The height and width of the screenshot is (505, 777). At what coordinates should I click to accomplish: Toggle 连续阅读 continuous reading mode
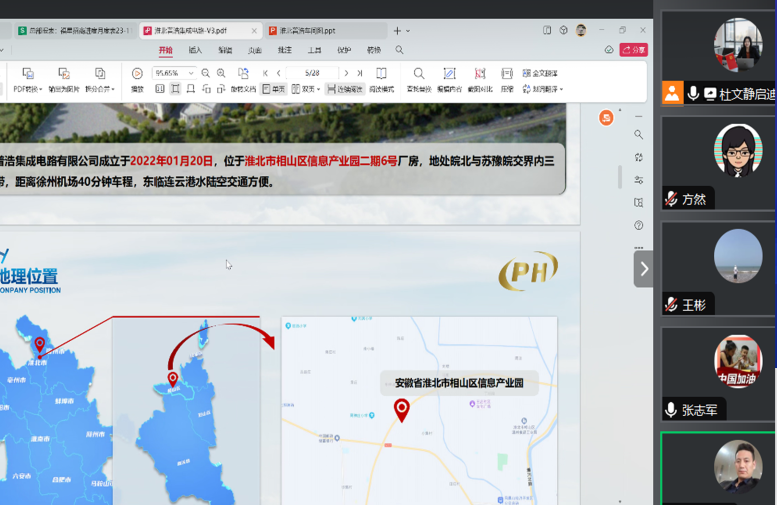coord(345,89)
